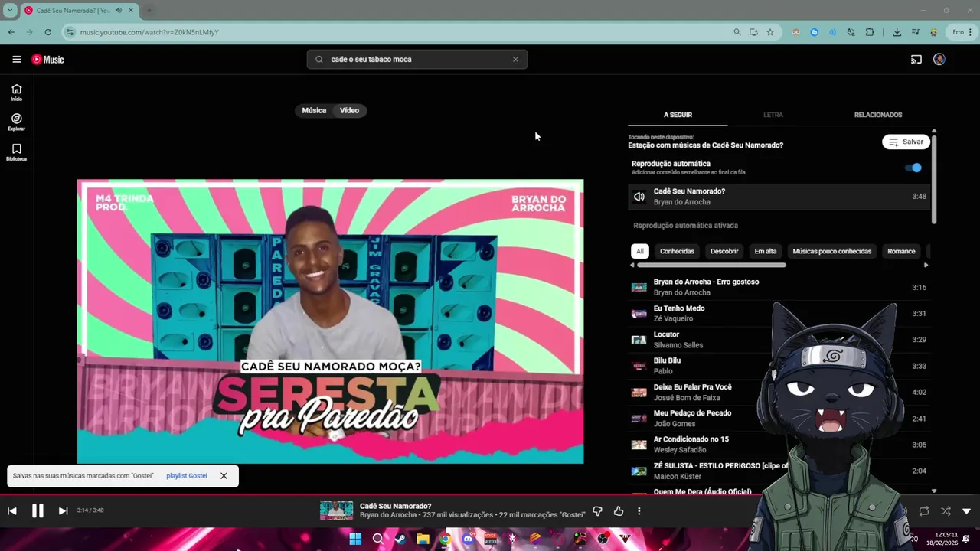Click the Shazam extension icon
The width and height of the screenshot is (980, 551).
[814, 32]
